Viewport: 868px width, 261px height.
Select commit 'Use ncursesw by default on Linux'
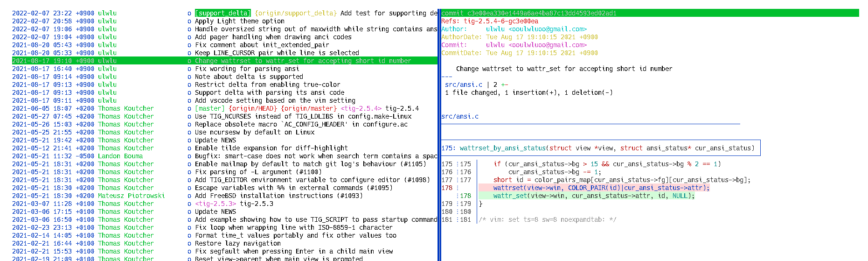click(x=224, y=132)
